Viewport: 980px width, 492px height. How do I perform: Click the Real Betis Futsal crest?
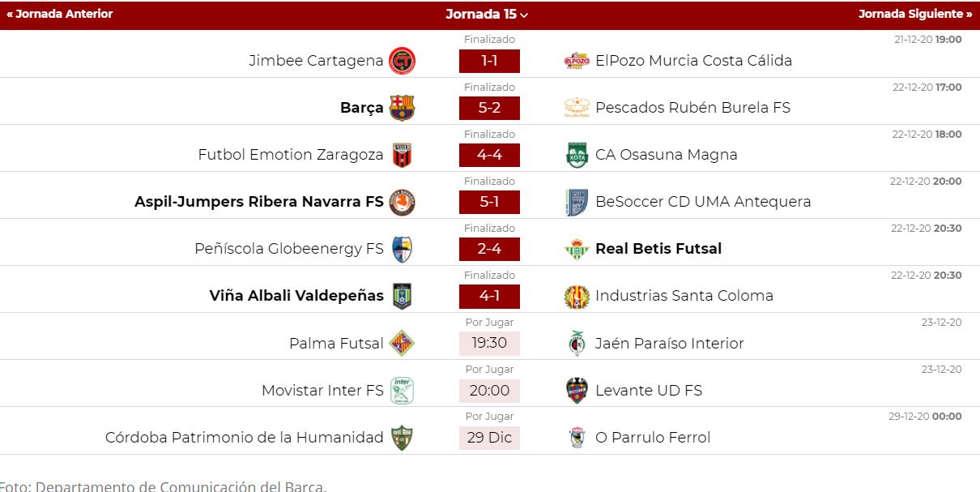[x=577, y=249]
